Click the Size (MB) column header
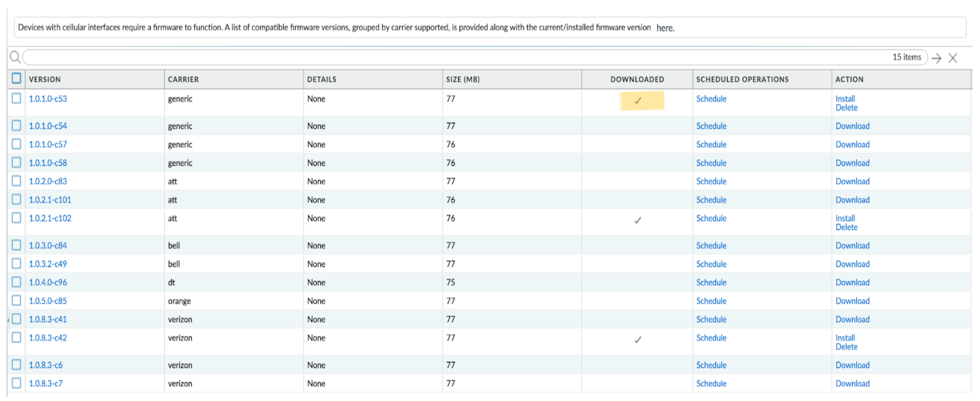980x401 pixels. pos(462,79)
